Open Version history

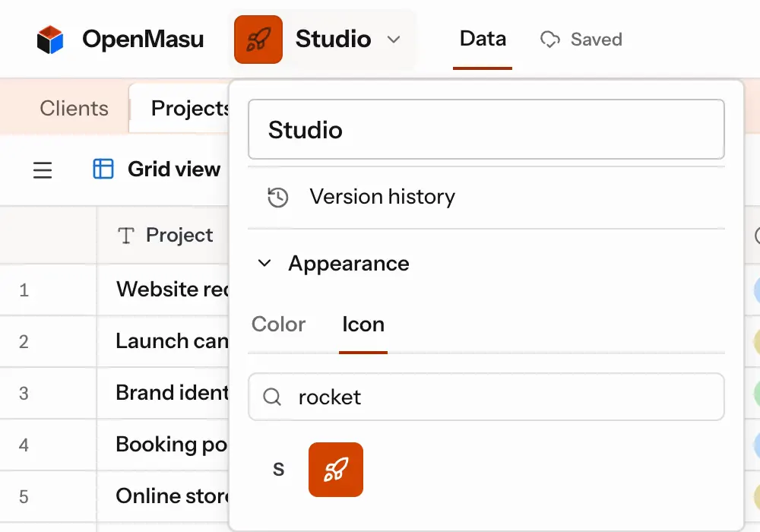[x=486, y=197]
